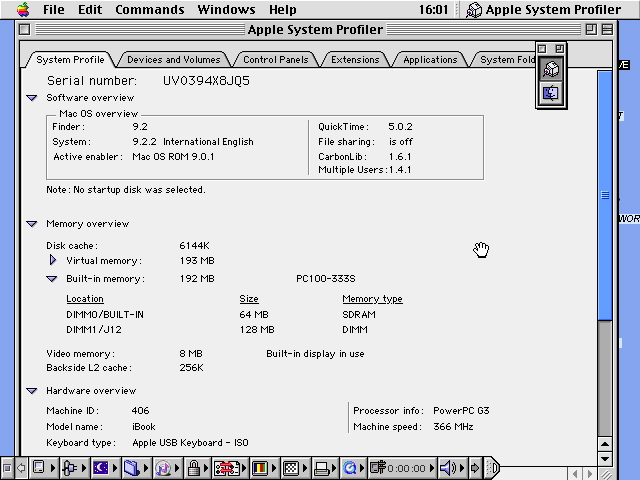Select Apple System Profiler in the floating application switcher
Image resolution: width=640 pixels, height=480 pixels.
point(551,69)
